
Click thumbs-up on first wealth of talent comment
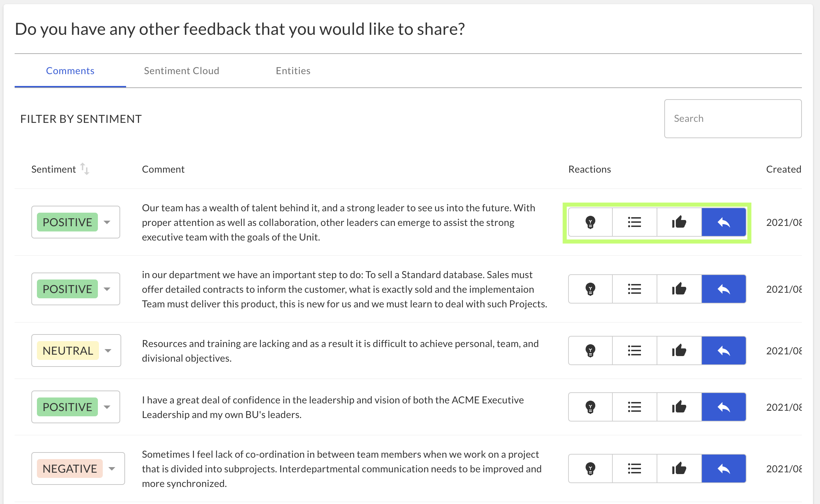tap(679, 222)
